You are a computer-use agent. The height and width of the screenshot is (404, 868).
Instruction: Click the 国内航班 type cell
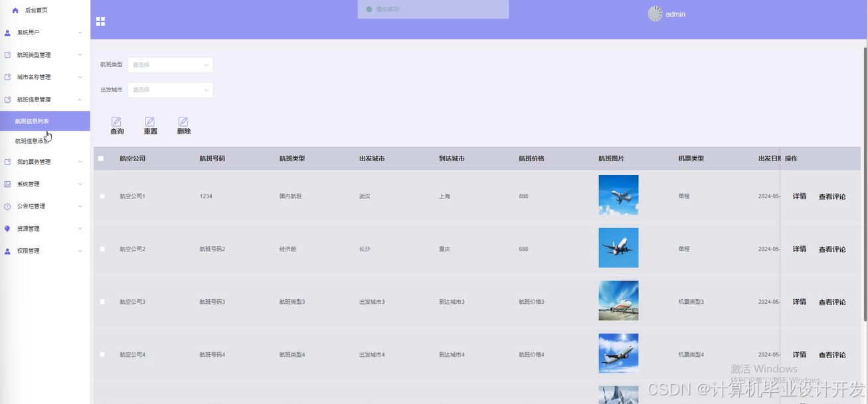(290, 196)
